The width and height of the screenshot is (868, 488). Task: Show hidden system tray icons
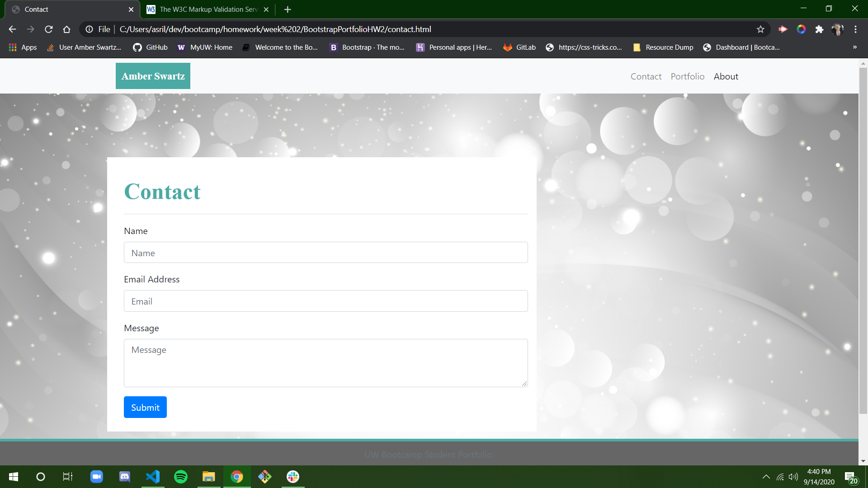click(766, 477)
